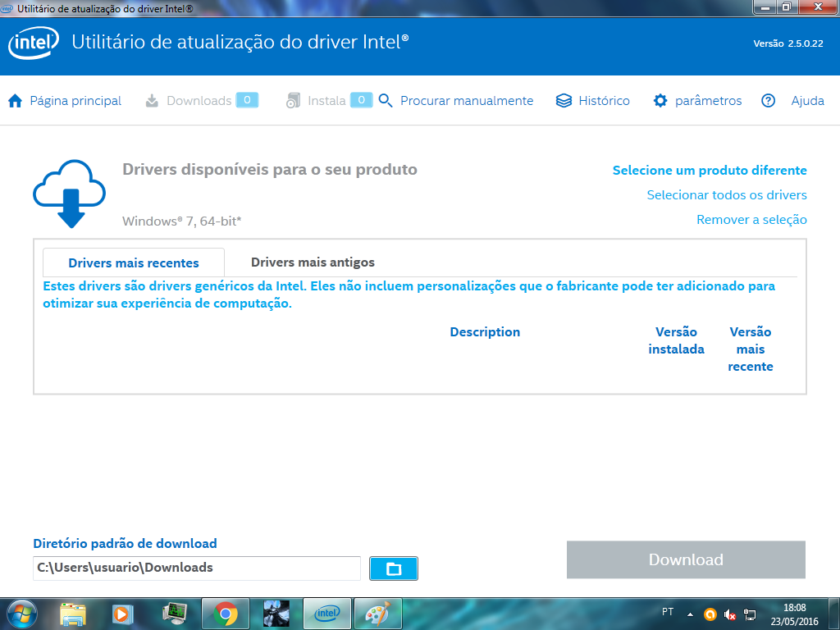Click the home icon beside Página principal
840x630 pixels.
click(x=15, y=101)
